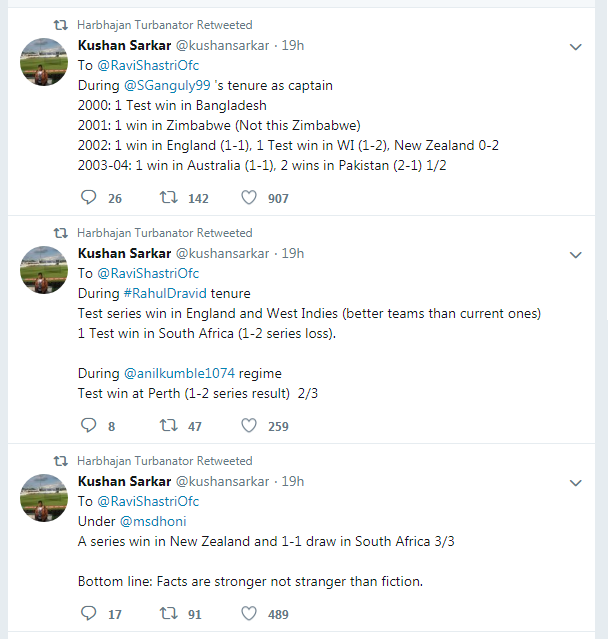Reply to the Rahul Dravid tenure tweet

[x=88, y=426]
